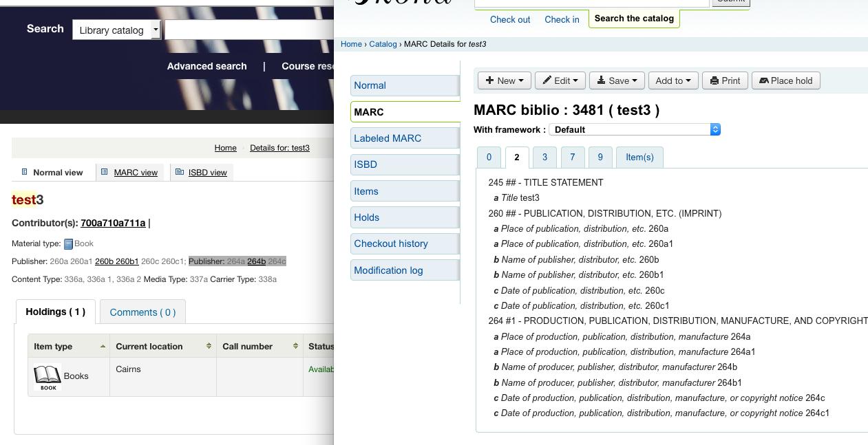
Task: Click the Normal view page icon
Action: coord(25,172)
